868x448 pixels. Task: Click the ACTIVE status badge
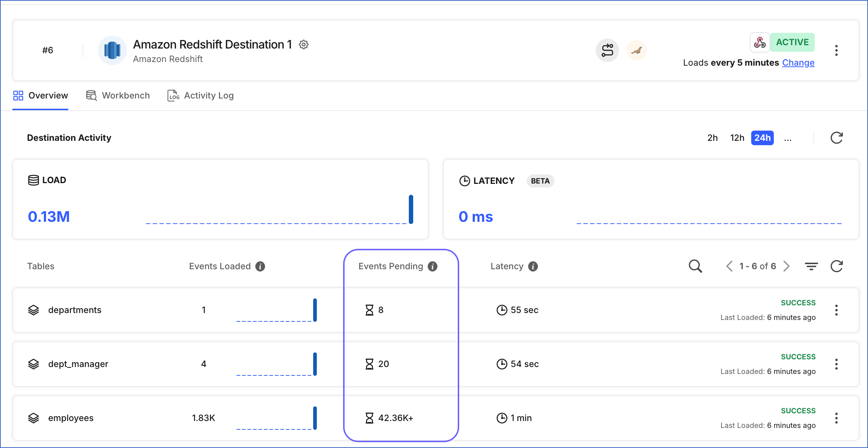792,42
